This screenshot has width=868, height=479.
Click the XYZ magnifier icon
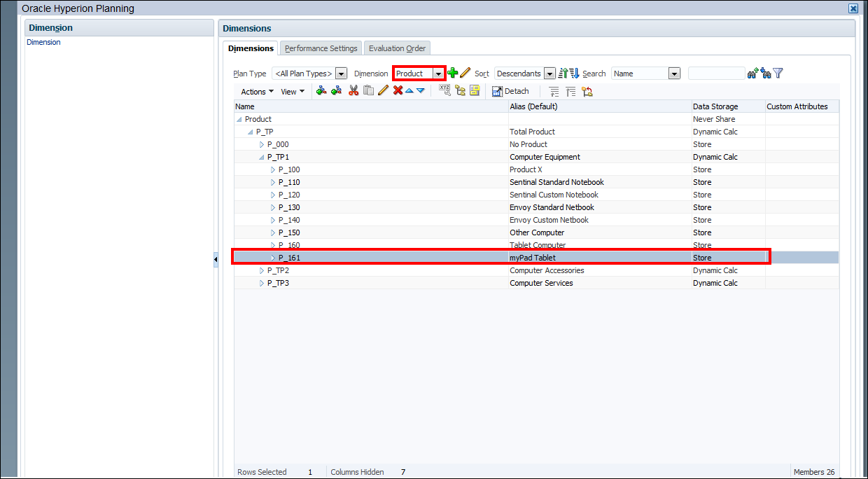coord(445,90)
